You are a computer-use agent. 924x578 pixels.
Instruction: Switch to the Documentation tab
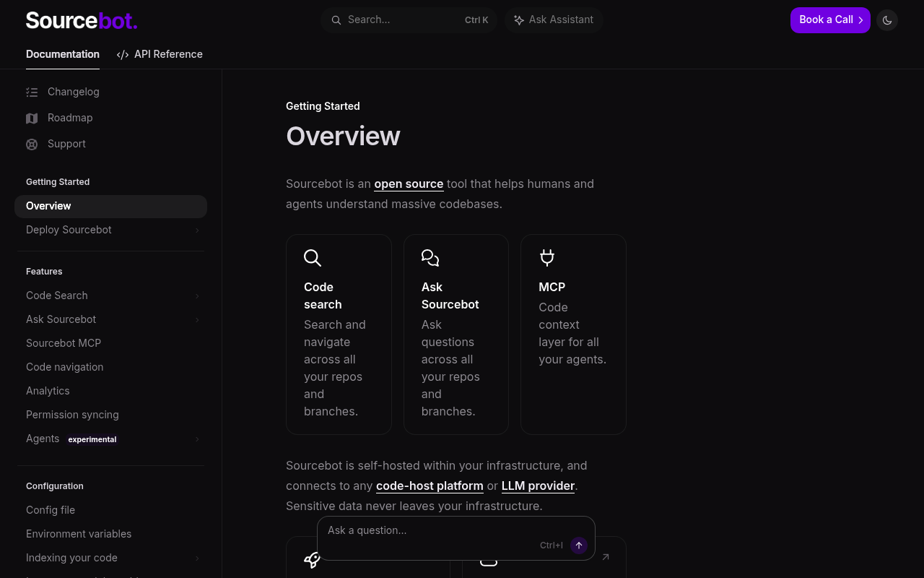click(x=63, y=54)
